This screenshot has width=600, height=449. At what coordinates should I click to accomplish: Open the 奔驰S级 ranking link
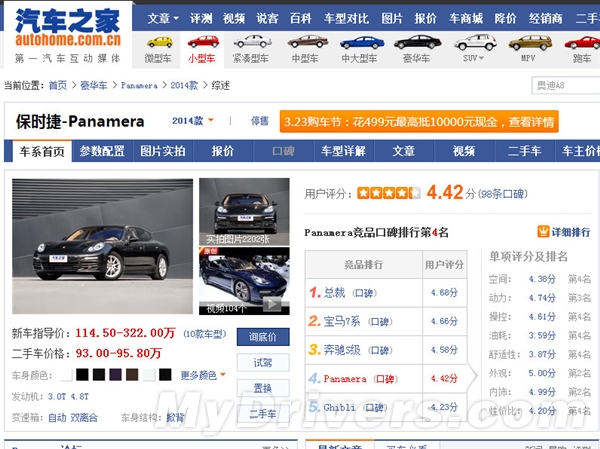(x=342, y=349)
